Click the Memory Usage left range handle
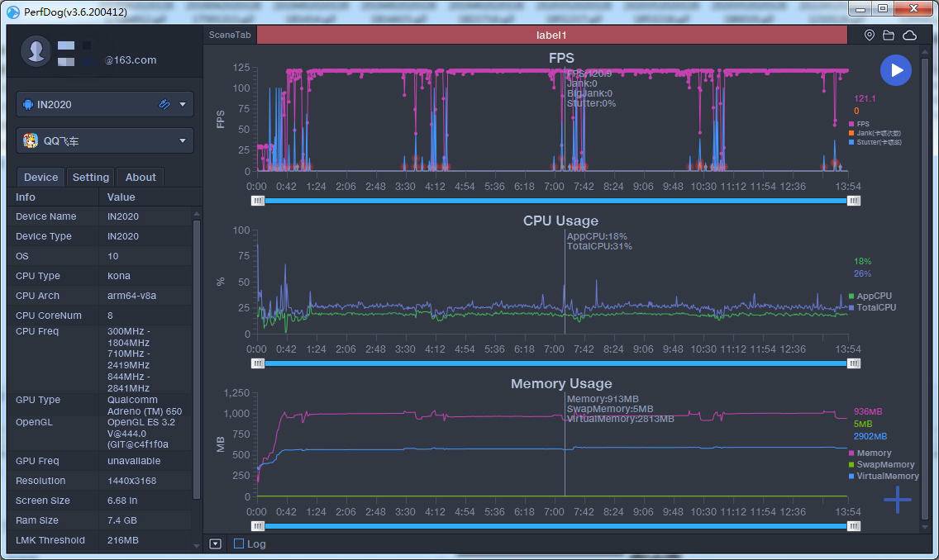939x560 pixels. coord(258,526)
